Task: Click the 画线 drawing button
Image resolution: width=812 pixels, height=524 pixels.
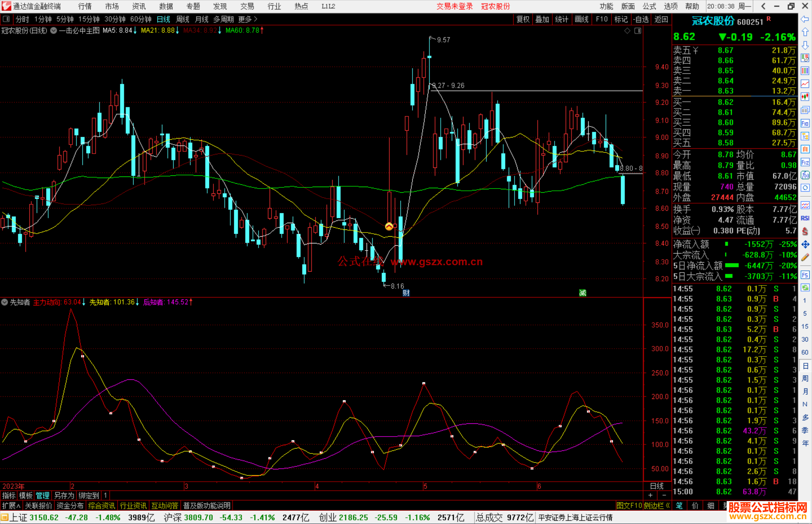Action: 582,19
